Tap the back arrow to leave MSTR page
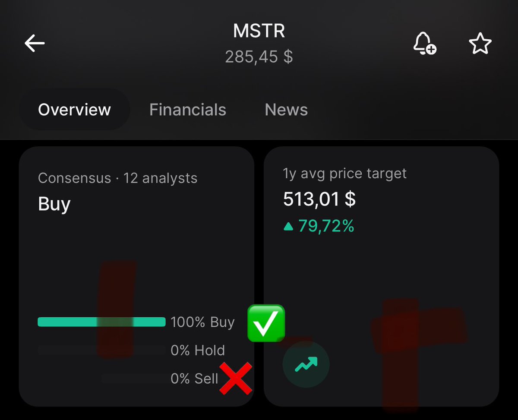 (x=35, y=43)
